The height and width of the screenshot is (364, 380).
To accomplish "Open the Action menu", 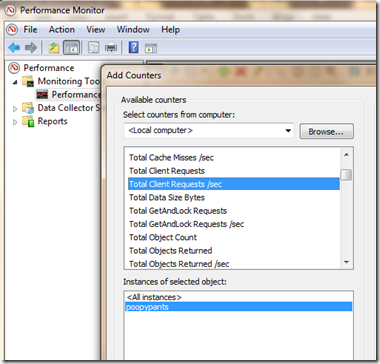I will (x=62, y=30).
